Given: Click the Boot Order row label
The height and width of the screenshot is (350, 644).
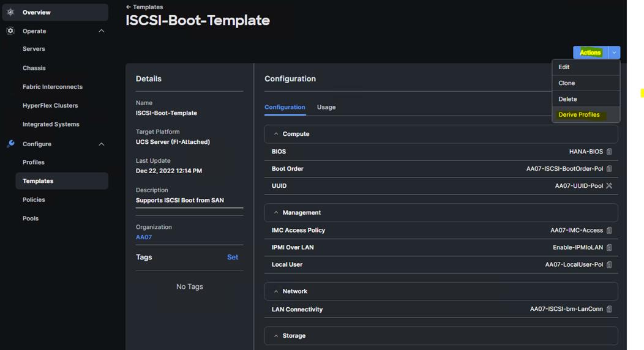Looking at the screenshot, I should 288,169.
